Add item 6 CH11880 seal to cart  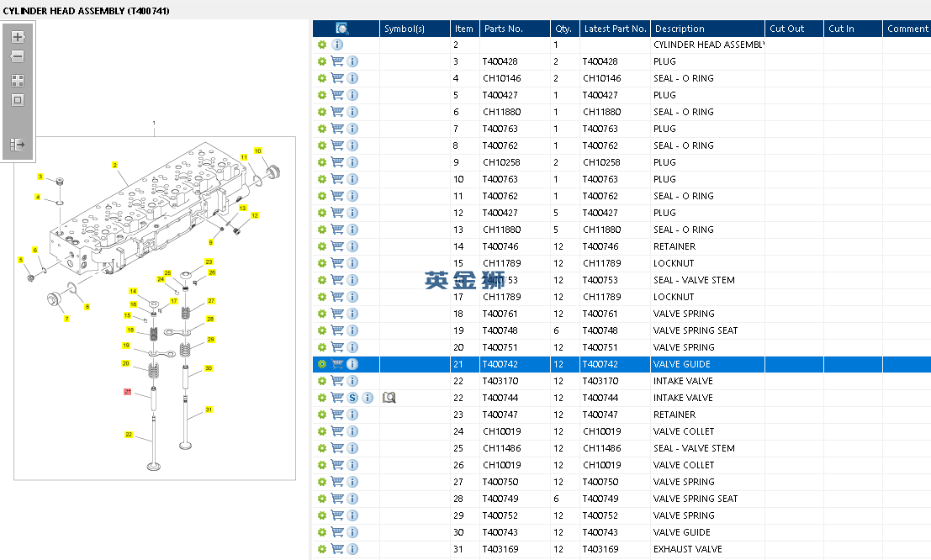(x=337, y=112)
